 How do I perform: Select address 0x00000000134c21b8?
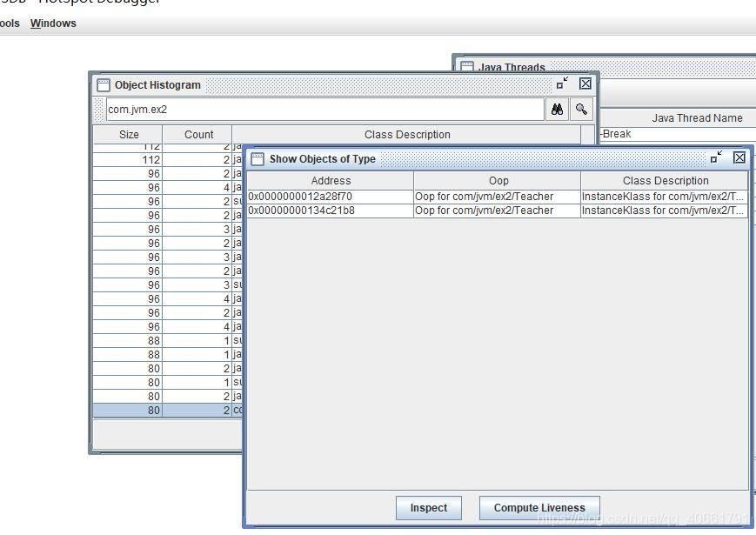331,211
